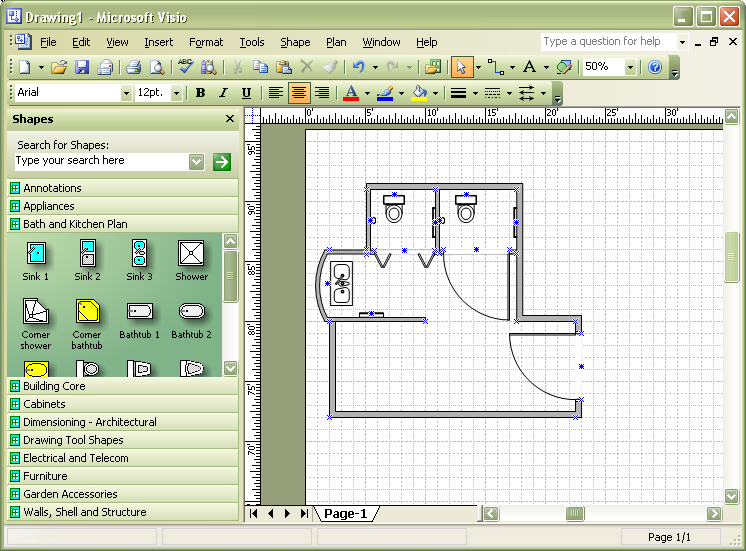Click the stencil list scroll down arrow
The width and height of the screenshot is (746, 551).
pyautogui.click(x=230, y=368)
